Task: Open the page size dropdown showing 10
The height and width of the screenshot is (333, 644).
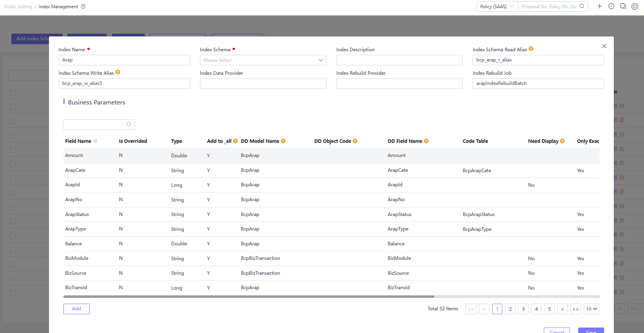Action: (591, 309)
